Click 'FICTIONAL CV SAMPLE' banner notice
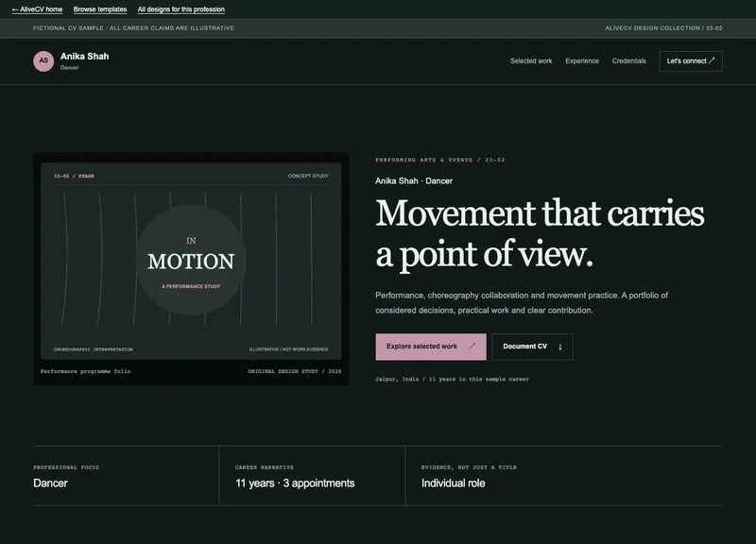Screen dimensions: 756x544 133,28
